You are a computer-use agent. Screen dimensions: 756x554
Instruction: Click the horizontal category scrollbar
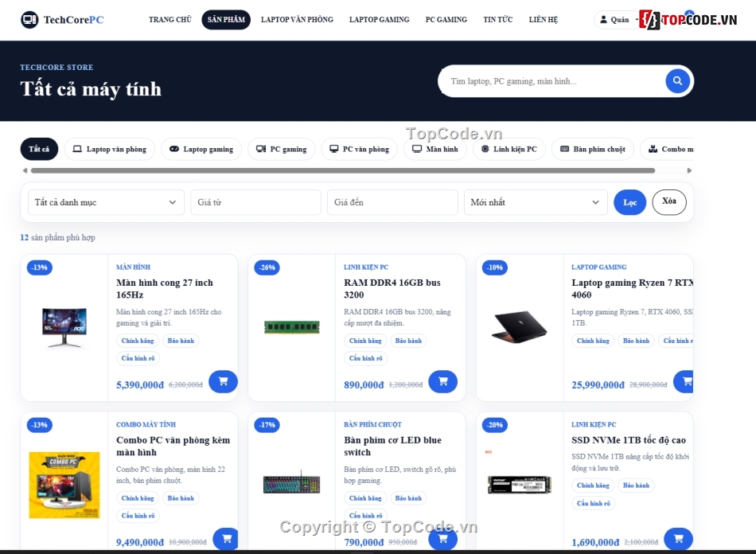(x=343, y=170)
